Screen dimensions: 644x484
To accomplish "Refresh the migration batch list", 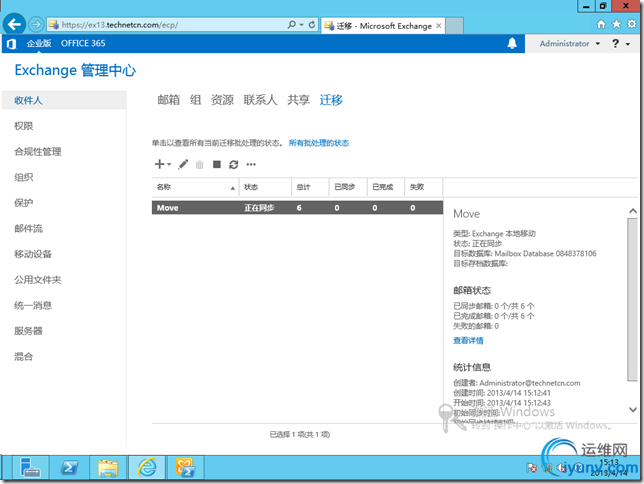I will 234,164.
